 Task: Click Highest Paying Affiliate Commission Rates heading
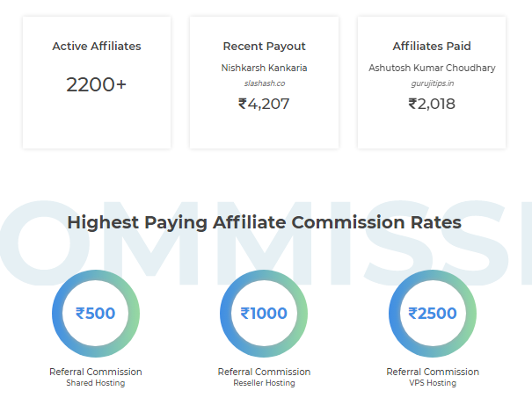pos(265,222)
